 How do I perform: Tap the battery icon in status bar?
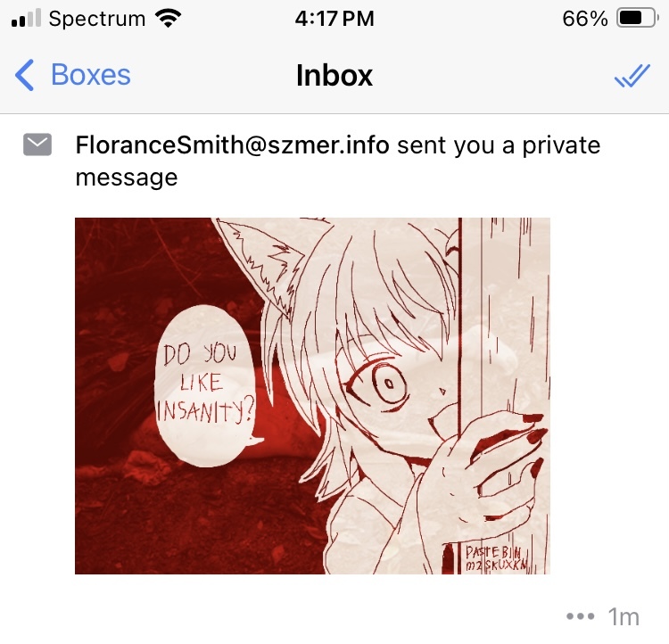(638, 19)
